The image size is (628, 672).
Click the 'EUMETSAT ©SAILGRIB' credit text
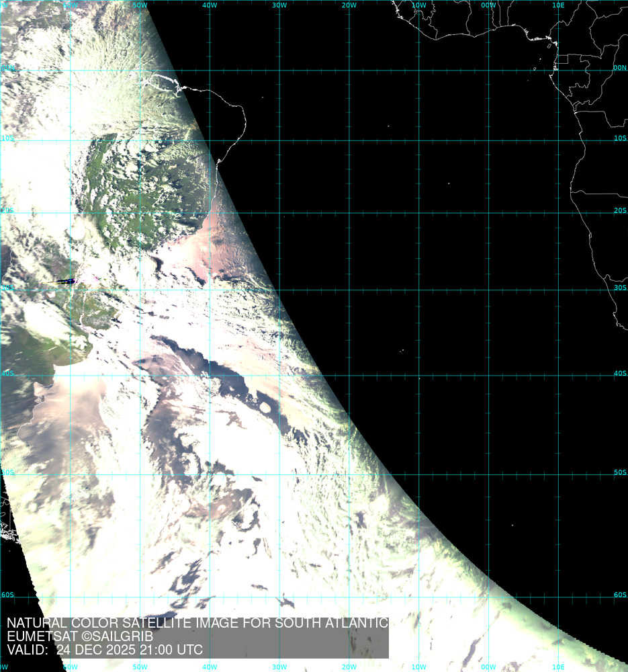point(80,636)
